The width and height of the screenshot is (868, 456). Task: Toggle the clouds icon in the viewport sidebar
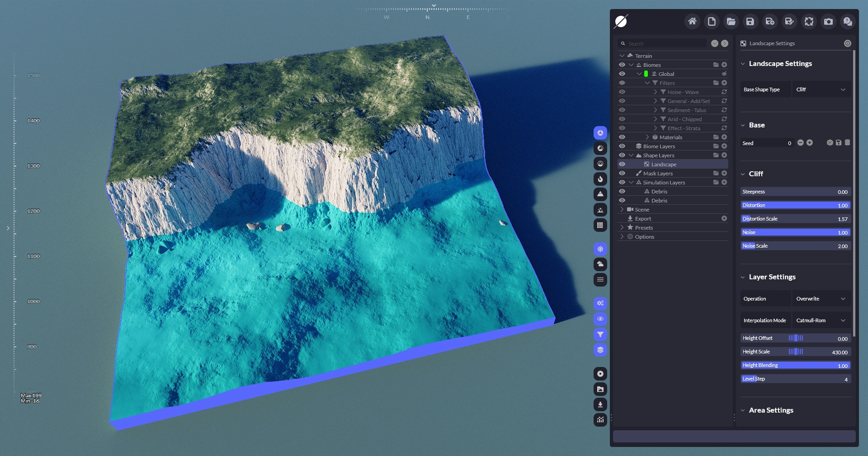click(x=600, y=264)
